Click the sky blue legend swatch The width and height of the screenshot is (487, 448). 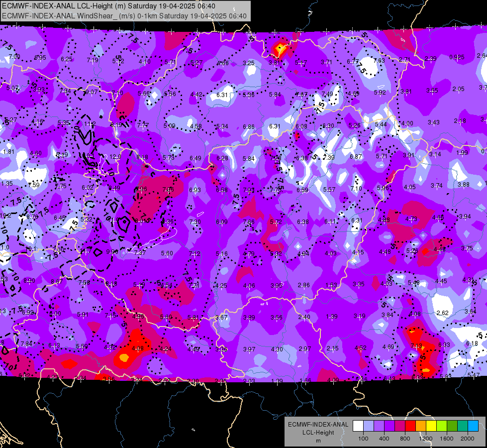tap(473, 426)
